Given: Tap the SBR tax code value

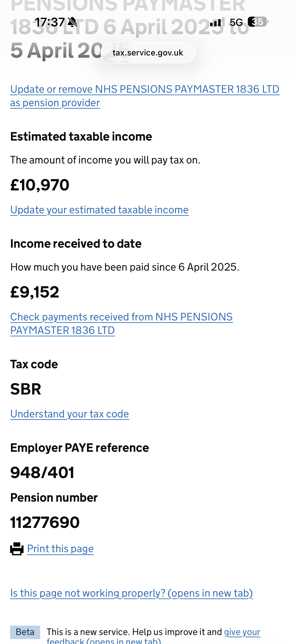Looking at the screenshot, I should click(26, 389).
